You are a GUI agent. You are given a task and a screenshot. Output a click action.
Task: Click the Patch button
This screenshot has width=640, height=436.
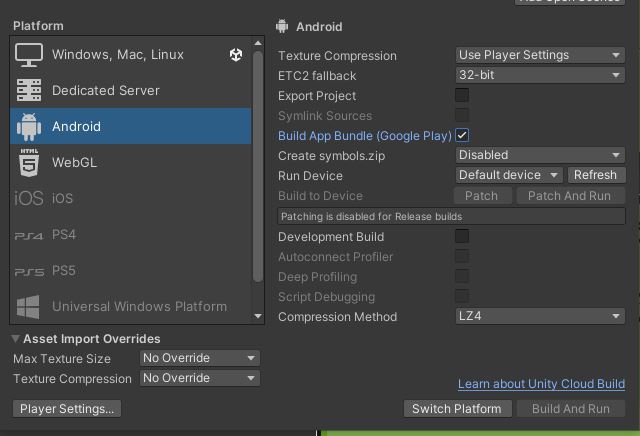coord(482,196)
